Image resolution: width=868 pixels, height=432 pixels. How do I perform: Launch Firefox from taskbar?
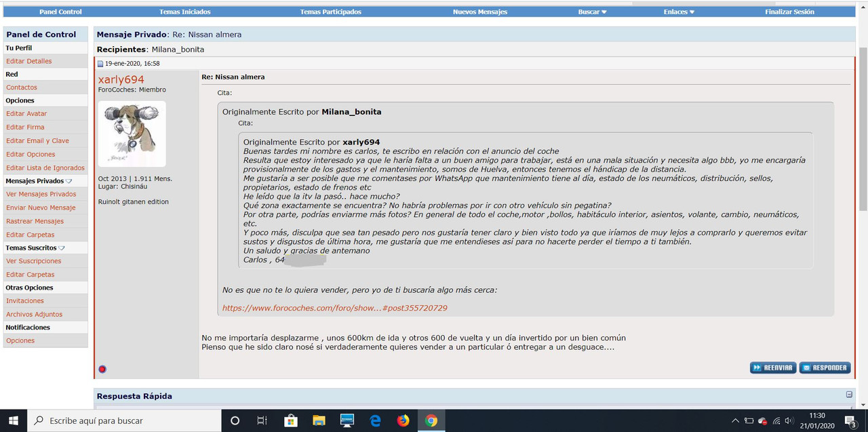click(403, 420)
